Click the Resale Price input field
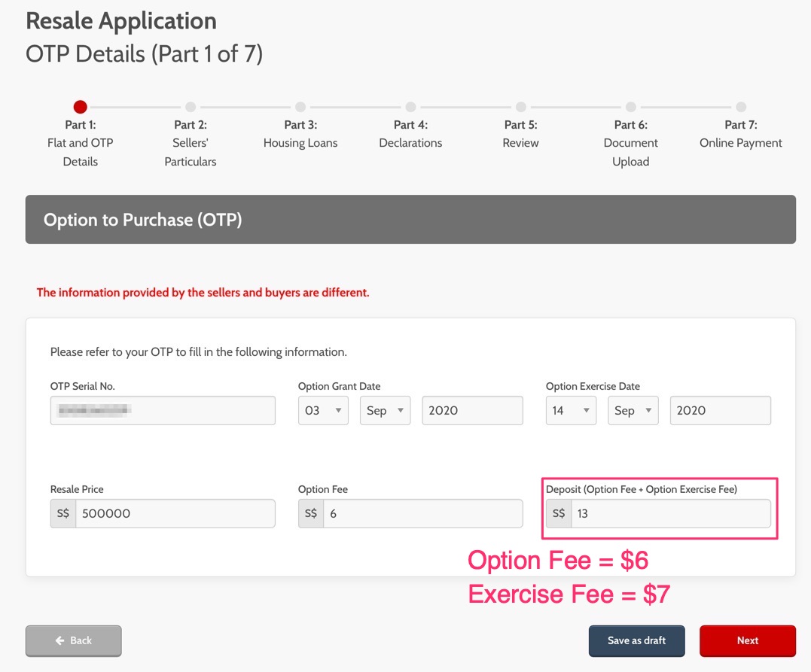Viewport: 811px width, 672px height. (x=175, y=513)
